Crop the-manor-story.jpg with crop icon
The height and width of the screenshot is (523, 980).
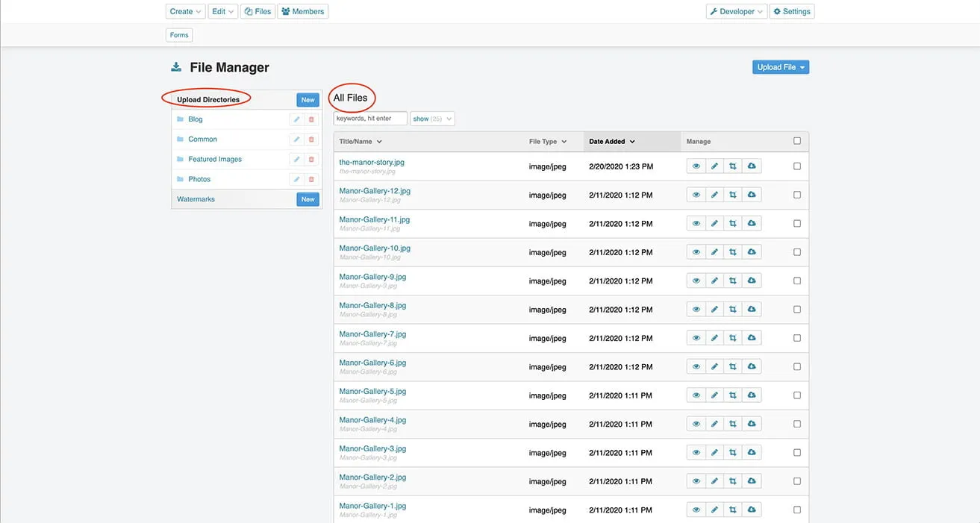[733, 166]
